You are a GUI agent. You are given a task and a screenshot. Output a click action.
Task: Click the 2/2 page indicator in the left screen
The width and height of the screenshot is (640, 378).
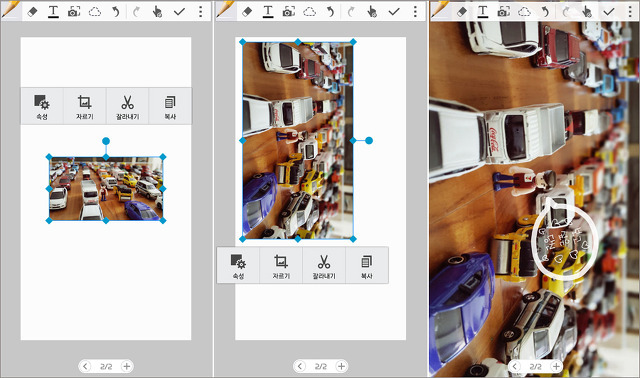(x=106, y=366)
